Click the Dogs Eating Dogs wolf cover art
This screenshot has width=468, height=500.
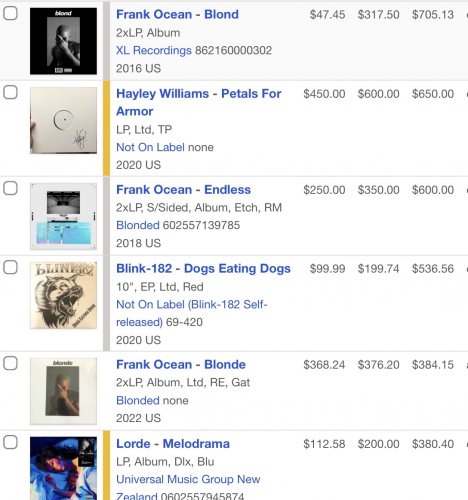[x=63, y=295]
